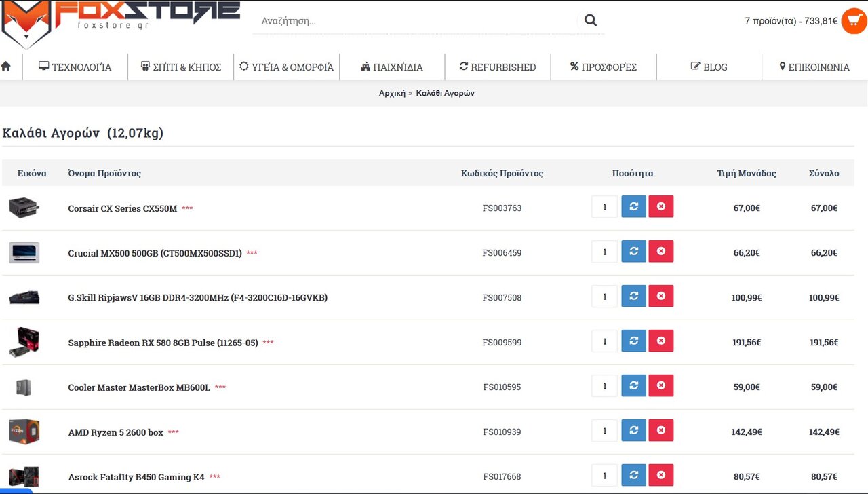Open ΕΠΙΚΟΙΝΩΝΊΑ contact page
The image size is (868, 494).
(814, 67)
